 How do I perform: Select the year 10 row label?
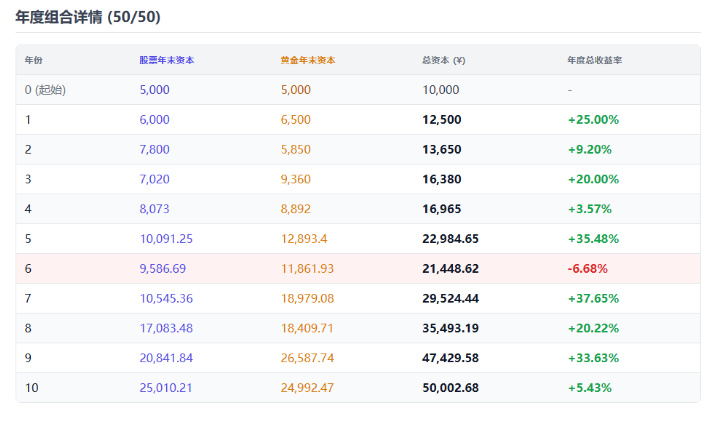tap(31, 388)
